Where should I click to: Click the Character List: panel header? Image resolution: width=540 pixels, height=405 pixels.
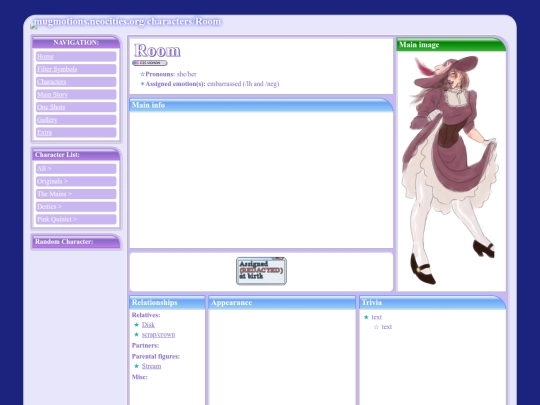click(76, 155)
